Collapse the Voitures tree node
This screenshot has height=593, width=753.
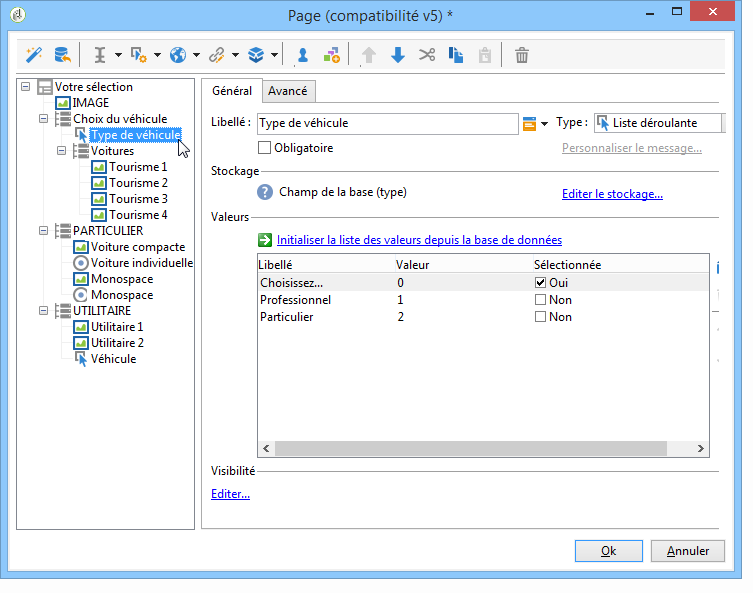point(61,151)
